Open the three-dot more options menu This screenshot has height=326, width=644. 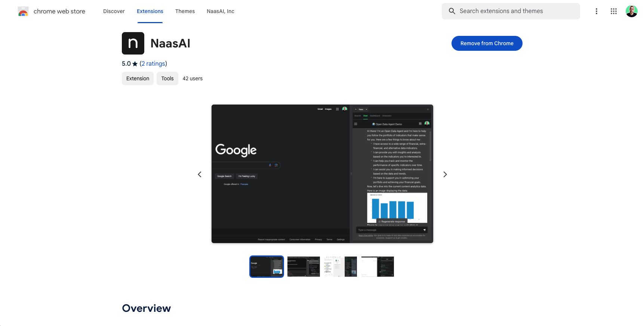pyautogui.click(x=597, y=11)
